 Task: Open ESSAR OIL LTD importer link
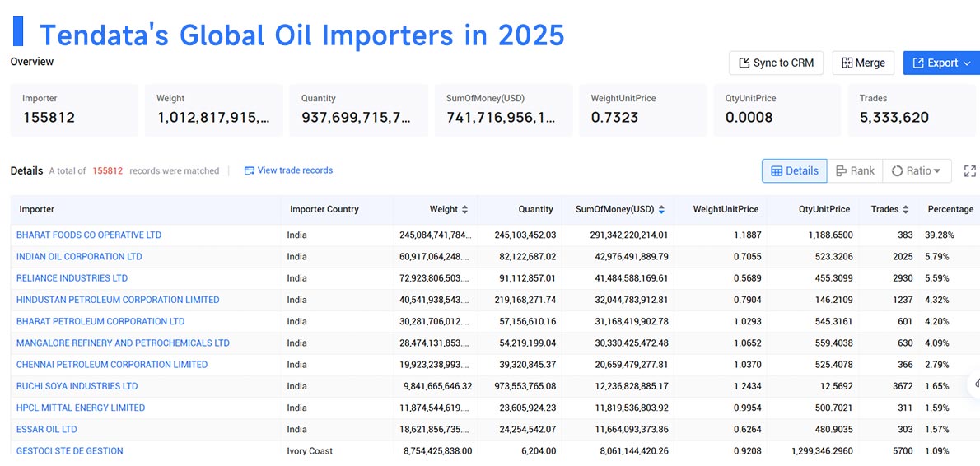click(x=47, y=429)
